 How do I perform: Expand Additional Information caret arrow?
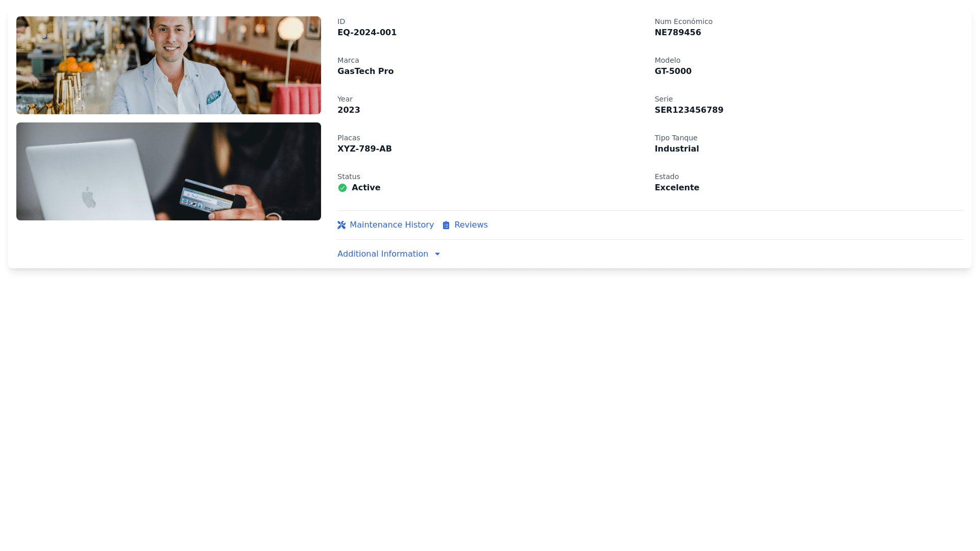click(437, 254)
